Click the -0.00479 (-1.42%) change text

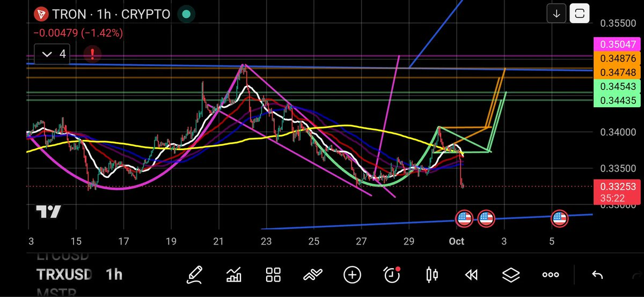pyautogui.click(x=78, y=33)
